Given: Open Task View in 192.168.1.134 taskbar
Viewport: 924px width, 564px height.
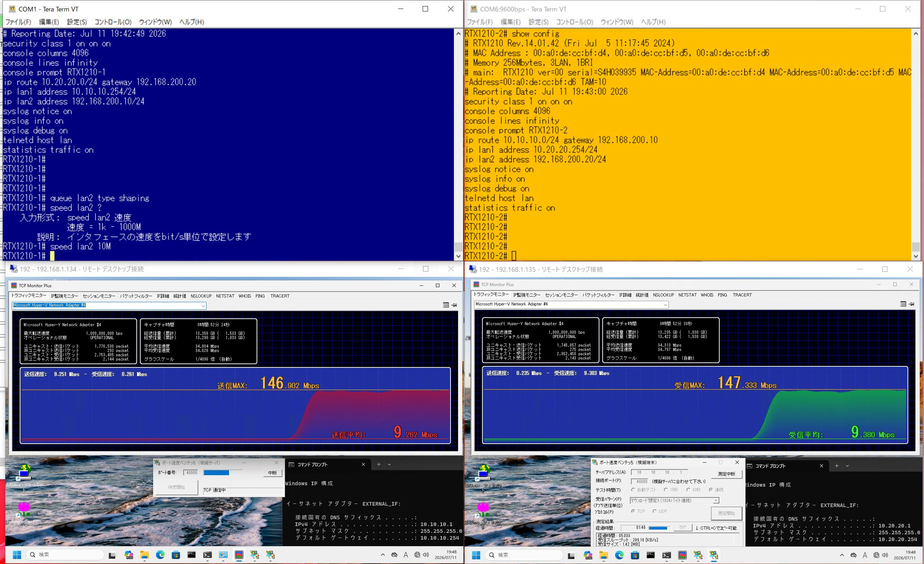Looking at the screenshot, I should pyautogui.click(x=112, y=555).
